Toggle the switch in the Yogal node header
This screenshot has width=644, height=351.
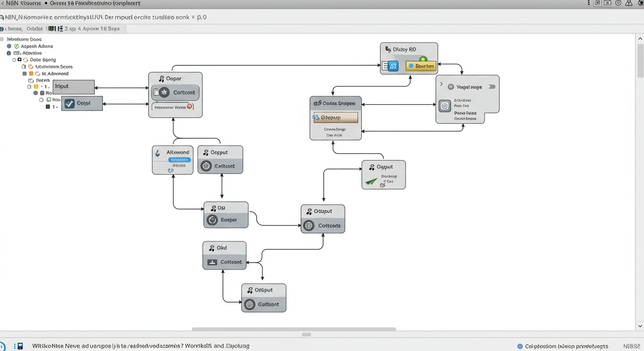coord(492,87)
